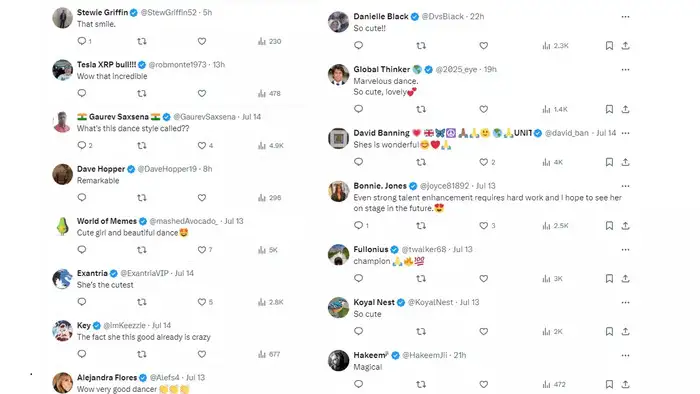The image size is (700, 394).
Task: Bookmark Fullonius's "champion" reply
Action: coord(609,278)
